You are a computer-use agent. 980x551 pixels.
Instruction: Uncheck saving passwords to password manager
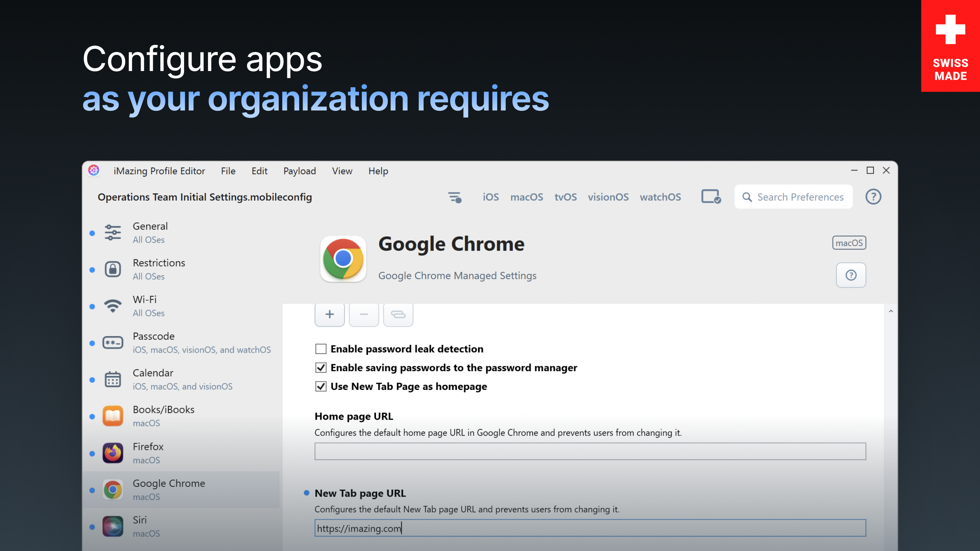321,368
